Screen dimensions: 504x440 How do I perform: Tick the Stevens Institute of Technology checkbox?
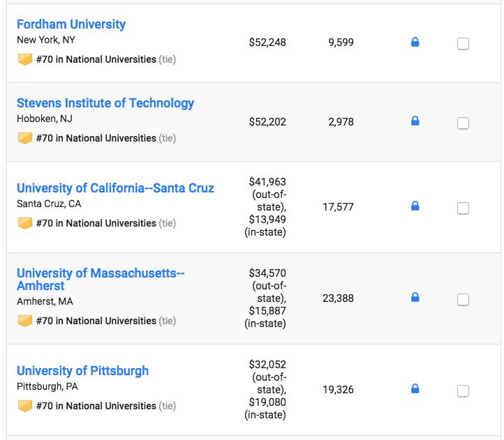pyautogui.click(x=463, y=123)
